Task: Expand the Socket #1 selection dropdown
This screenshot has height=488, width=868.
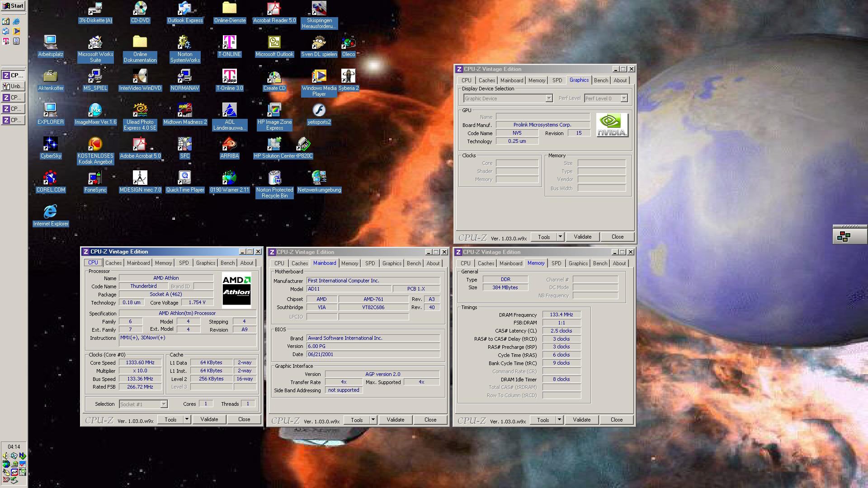Action: point(164,404)
